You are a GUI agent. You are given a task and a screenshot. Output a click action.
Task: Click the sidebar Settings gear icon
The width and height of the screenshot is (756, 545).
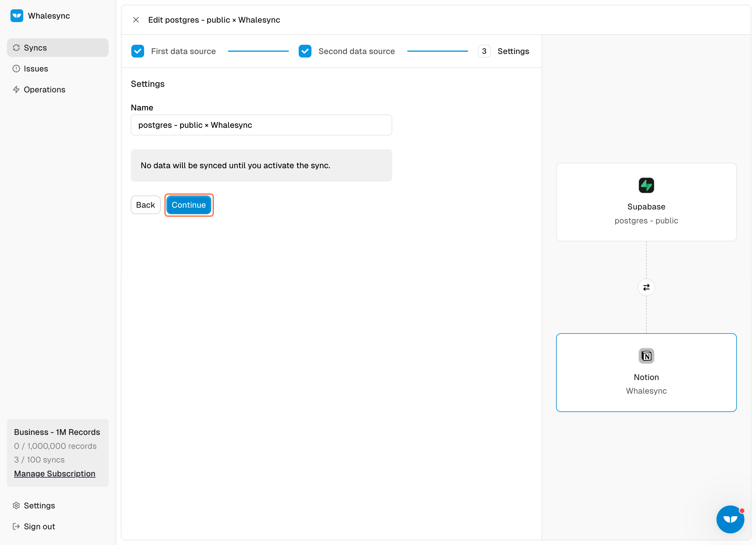click(16, 505)
